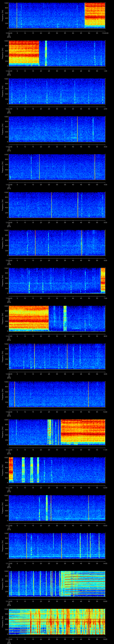This screenshot has width=114, height=644.
Task: Click the 13:08:00 start time label
Action: [x=9, y=374]
